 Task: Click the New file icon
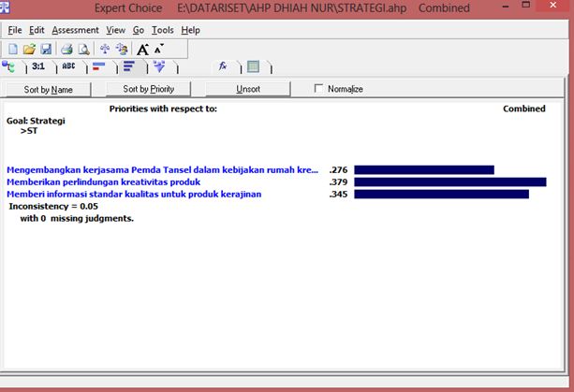pos(13,49)
